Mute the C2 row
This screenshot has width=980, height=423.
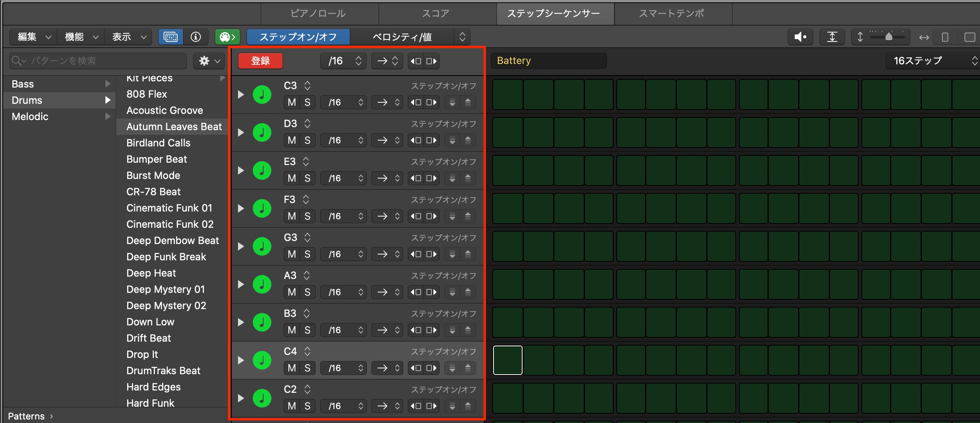pos(292,406)
